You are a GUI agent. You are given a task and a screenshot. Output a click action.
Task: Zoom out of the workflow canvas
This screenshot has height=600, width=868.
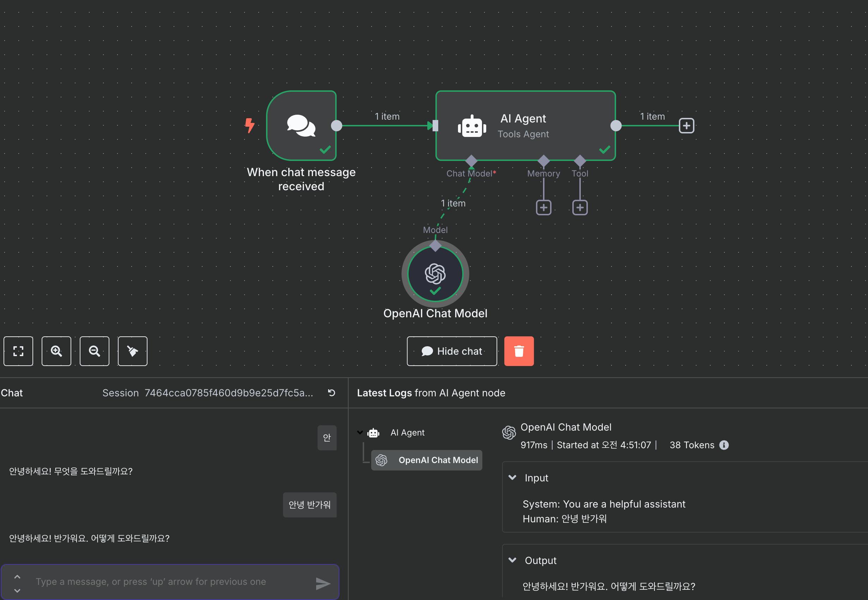point(94,351)
